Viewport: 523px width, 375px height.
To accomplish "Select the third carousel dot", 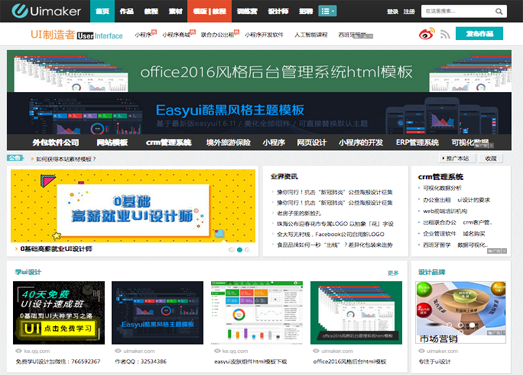I will pyautogui.click(x=247, y=250).
